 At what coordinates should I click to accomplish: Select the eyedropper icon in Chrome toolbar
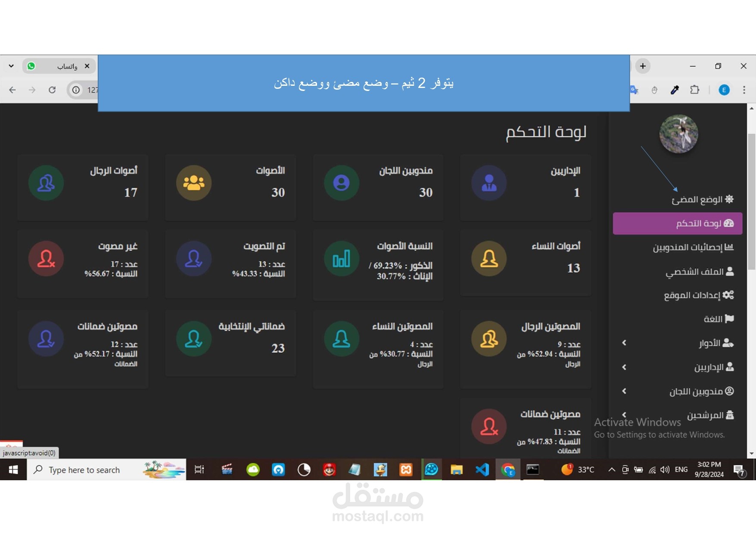point(675,90)
